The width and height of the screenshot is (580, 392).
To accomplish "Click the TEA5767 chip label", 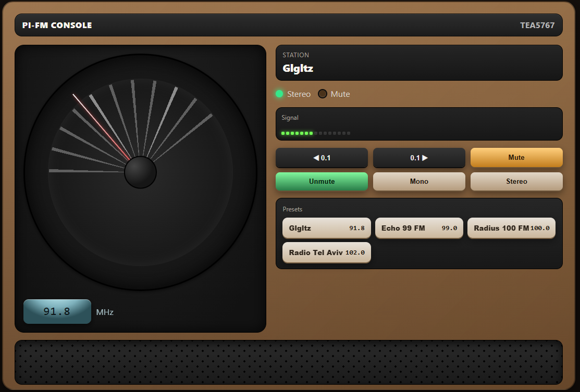I will coord(537,25).
